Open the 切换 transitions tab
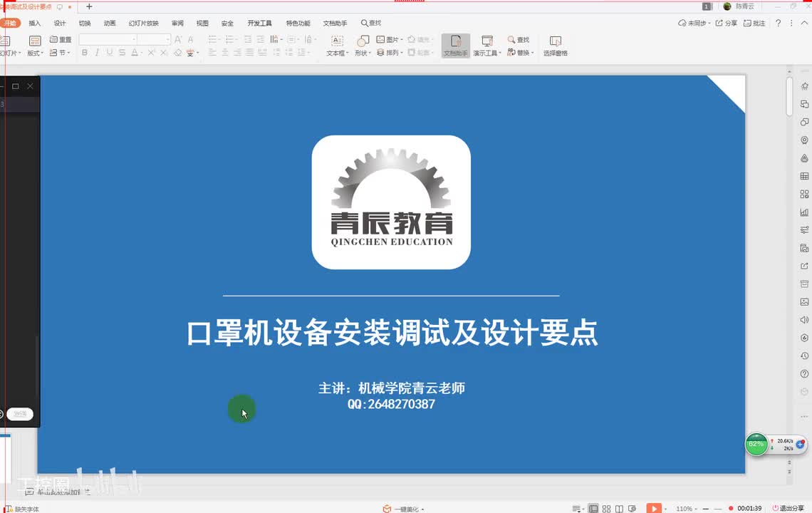This screenshot has height=513, width=812. pos(85,24)
